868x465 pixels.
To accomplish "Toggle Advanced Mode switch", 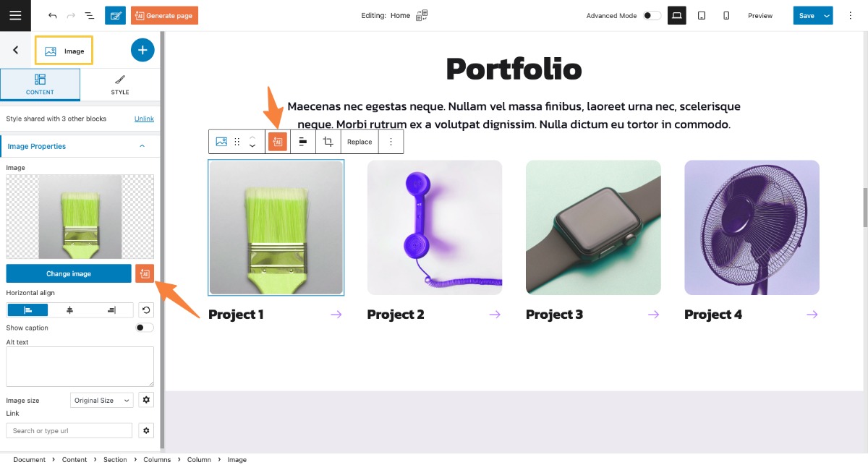I will tap(652, 15).
